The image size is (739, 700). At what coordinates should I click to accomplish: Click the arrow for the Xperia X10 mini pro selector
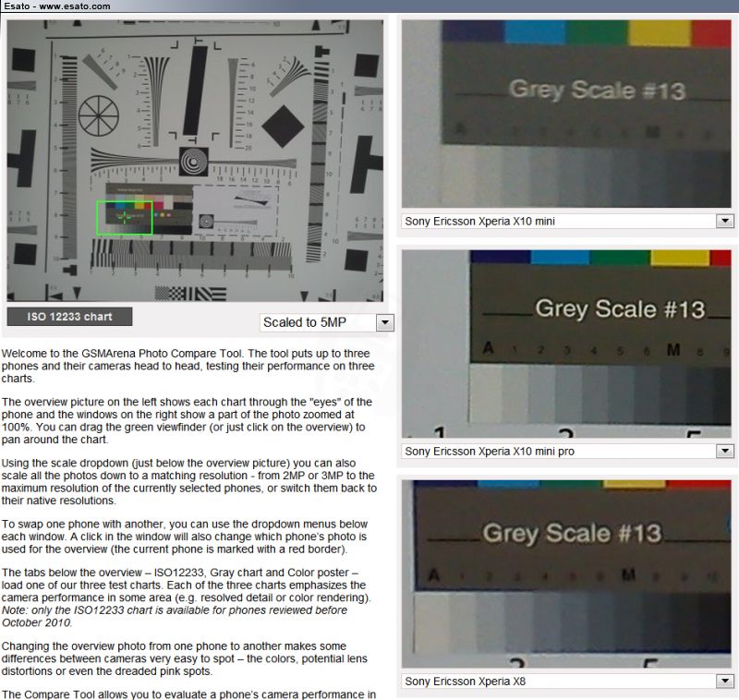tap(725, 452)
